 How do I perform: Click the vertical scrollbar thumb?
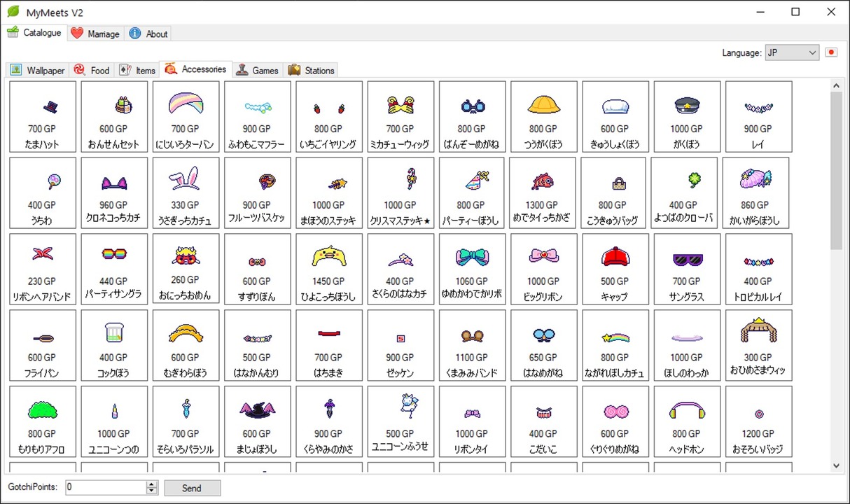pyautogui.click(x=837, y=171)
